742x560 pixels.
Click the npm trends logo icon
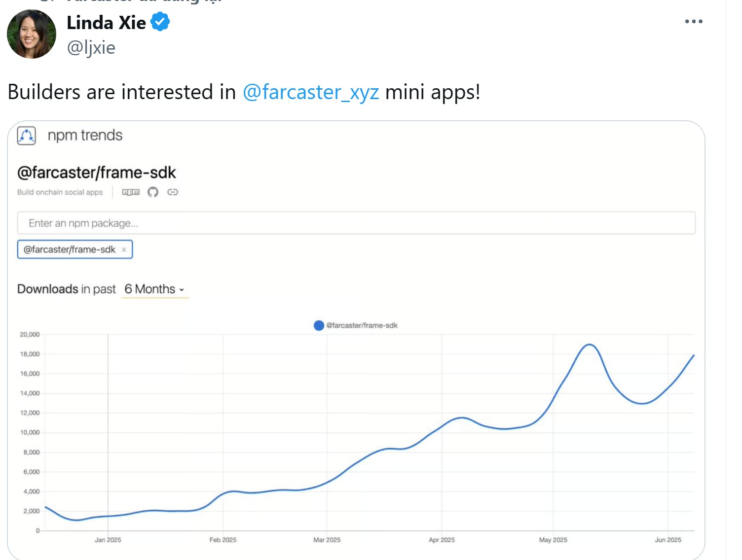27,136
